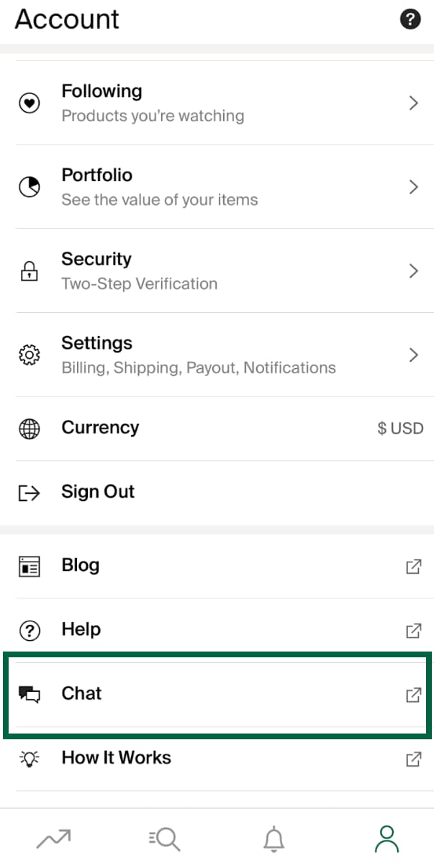Screen dimensions: 434x868
Task: Tap the Blog newspaper icon
Action: 29,566
